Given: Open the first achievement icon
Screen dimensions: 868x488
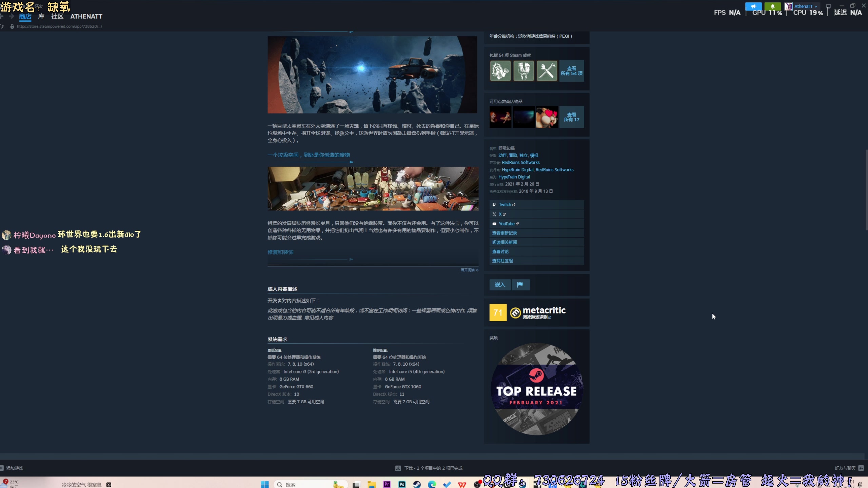Looking at the screenshot, I should [x=500, y=71].
